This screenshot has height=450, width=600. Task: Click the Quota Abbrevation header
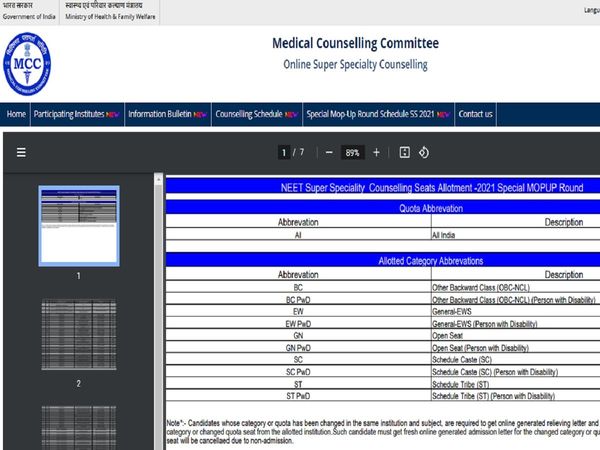(383, 208)
